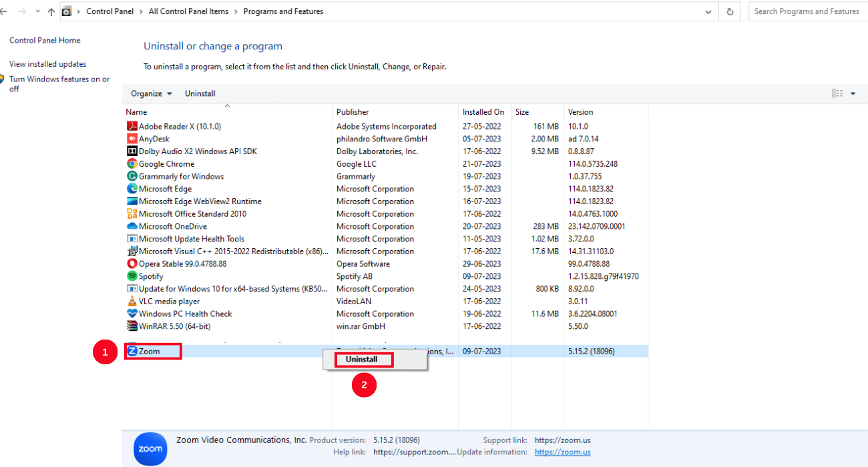The image size is (868, 467).
Task: Expand chevron after Control Panel breadcrumb
Action: (x=142, y=11)
